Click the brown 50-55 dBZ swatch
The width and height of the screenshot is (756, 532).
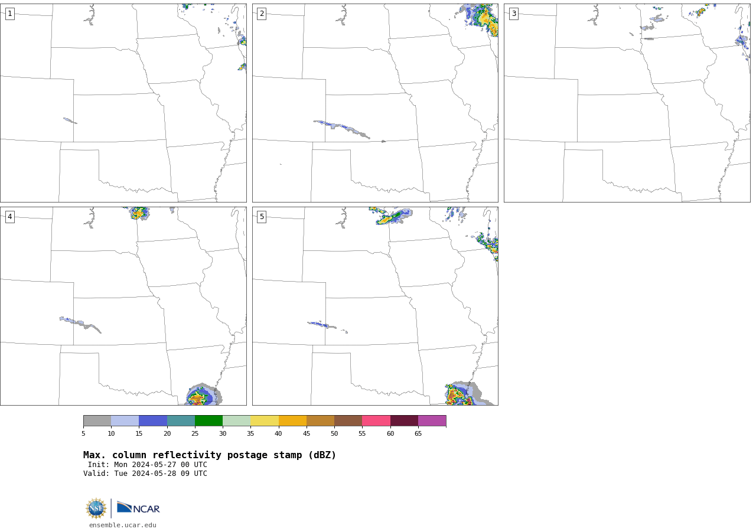[348, 421]
